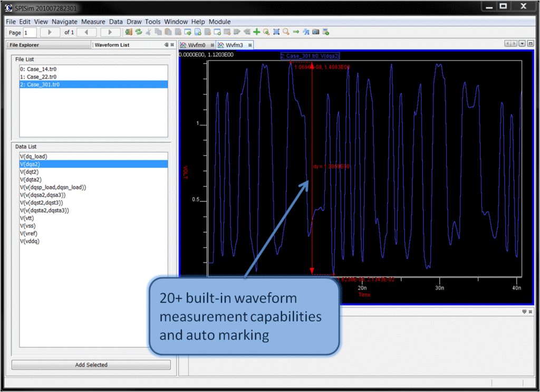Click the green right-arrow toolbar icon
Viewport: 540px width, 392px height.
(x=296, y=32)
